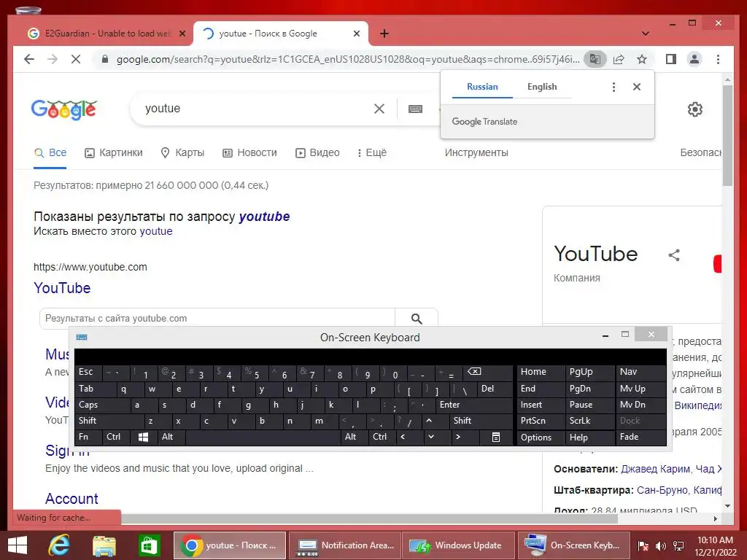
Task: Click the vertical page scrollbar thumb
Action: coord(727,136)
